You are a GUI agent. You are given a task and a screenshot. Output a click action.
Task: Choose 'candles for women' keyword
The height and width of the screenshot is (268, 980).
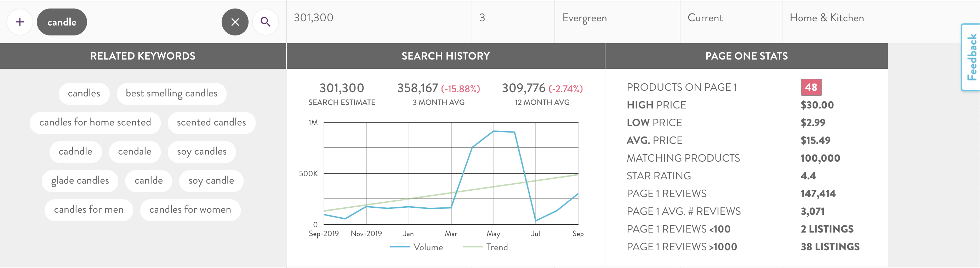coord(190,210)
